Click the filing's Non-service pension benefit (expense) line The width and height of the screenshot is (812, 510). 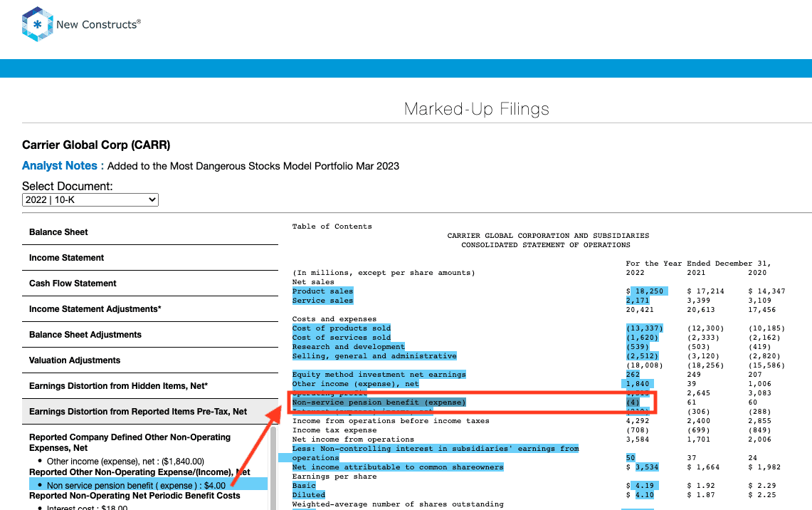coord(379,402)
